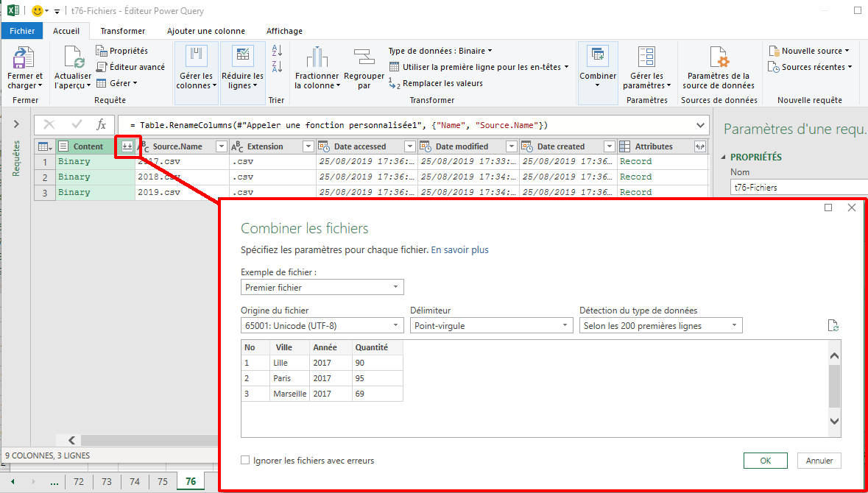Click the Combiner icon in ribbon
Screen dimensions: 868x493
tap(597, 57)
